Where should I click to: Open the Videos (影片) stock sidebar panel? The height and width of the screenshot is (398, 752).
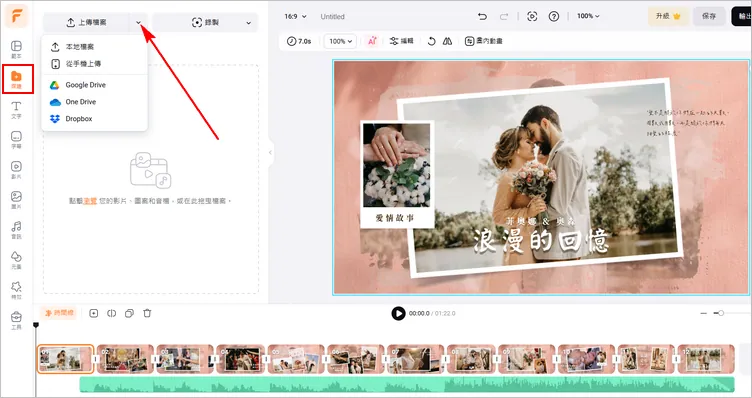pyautogui.click(x=16, y=170)
